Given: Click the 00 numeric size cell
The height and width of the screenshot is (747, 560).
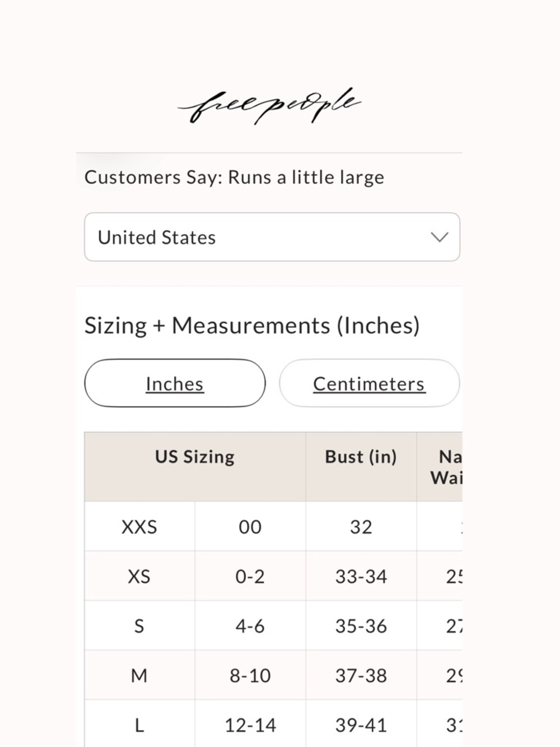Looking at the screenshot, I should (250, 527).
